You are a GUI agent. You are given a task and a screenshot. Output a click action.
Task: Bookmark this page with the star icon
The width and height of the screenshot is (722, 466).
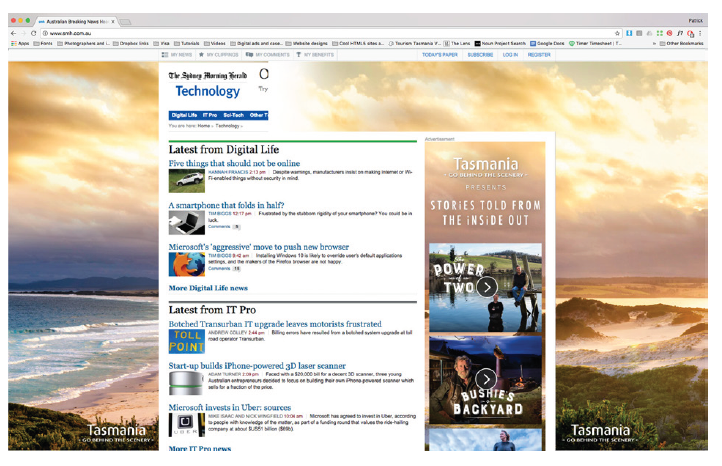point(617,33)
